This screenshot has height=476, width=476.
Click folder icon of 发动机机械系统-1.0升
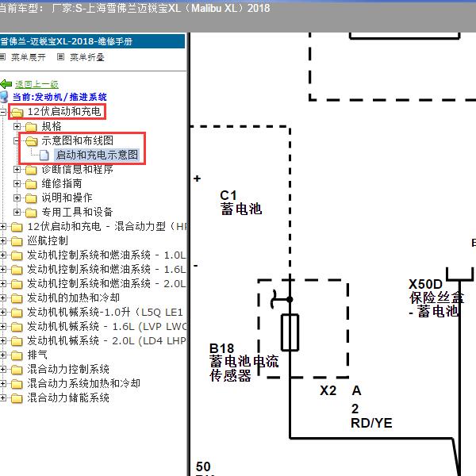(17, 313)
